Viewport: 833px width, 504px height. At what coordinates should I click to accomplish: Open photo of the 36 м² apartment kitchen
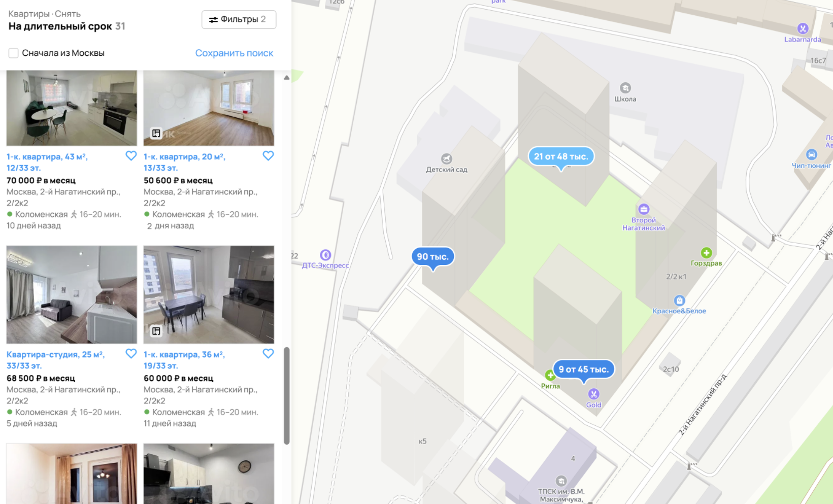pyautogui.click(x=209, y=294)
